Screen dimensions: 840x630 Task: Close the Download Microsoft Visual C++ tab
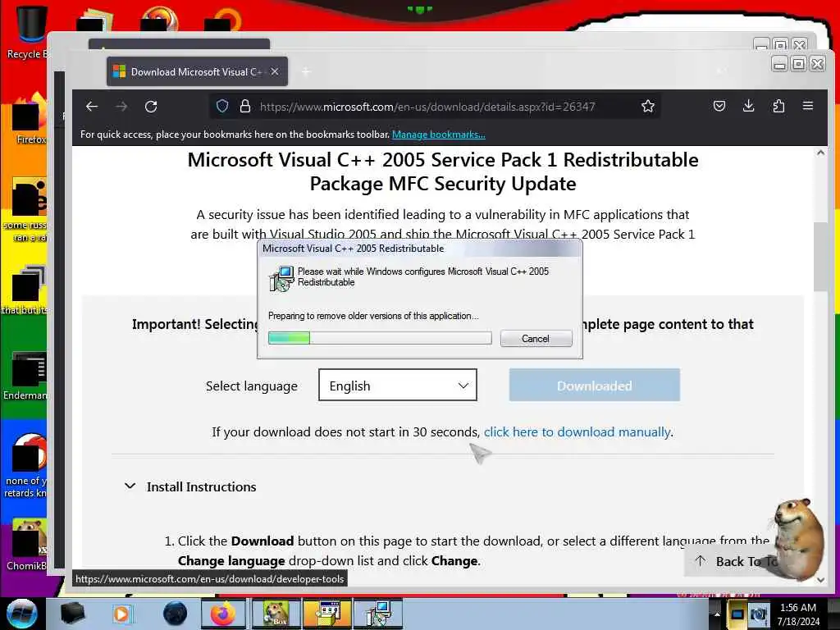click(274, 71)
